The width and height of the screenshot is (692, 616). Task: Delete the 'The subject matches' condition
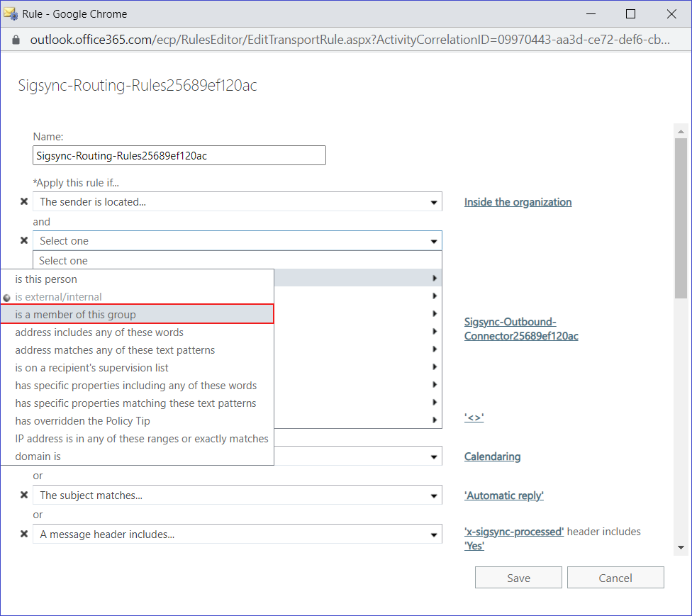coord(23,495)
